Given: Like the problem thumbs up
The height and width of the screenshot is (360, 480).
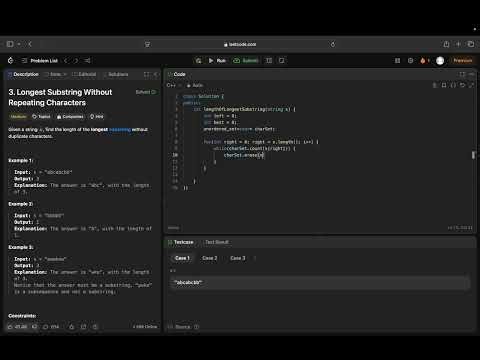Looking at the screenshot, I should point(18,327).
